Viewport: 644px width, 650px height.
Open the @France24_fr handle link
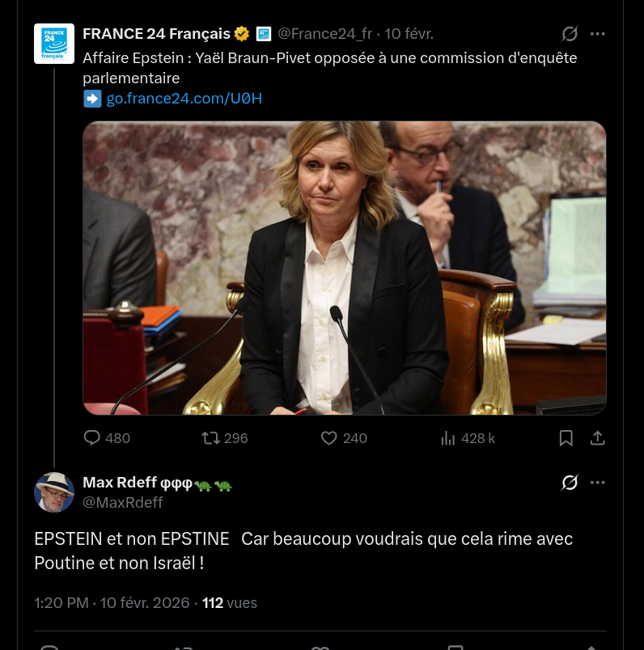[325, 34]
